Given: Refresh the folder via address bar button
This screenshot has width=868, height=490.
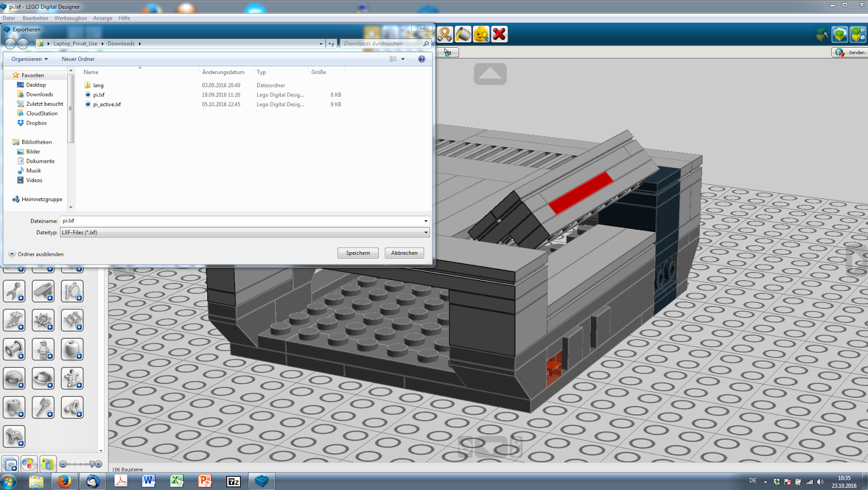Looking at the screenshot, I should click(x=331, y=43).
